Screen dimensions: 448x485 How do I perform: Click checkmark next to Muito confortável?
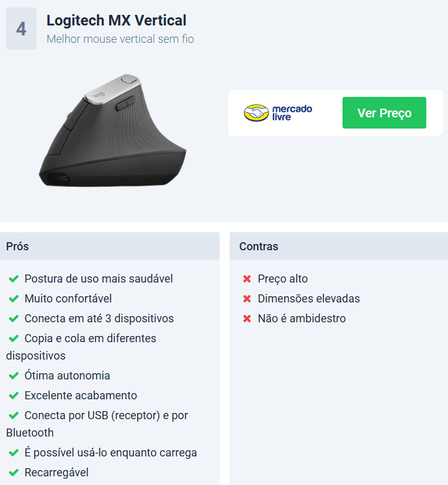[x=14, y=299]
